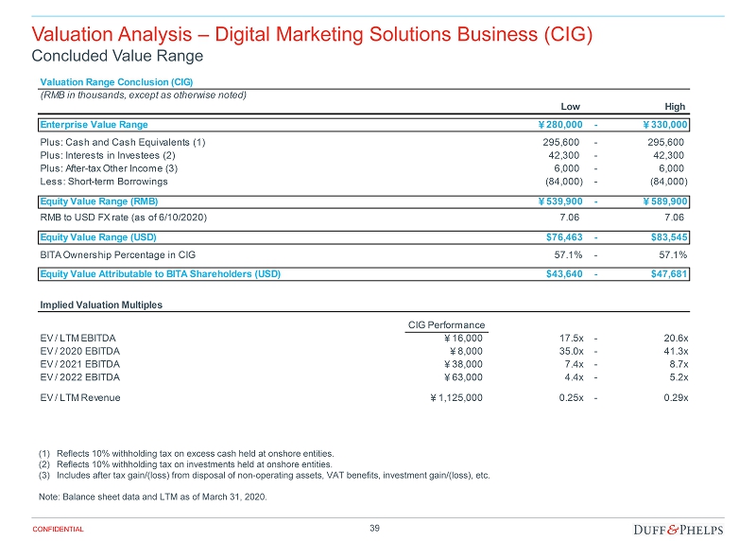The height and width of the screenshot is (541, 756).
Task: Click the 'Implied Valuation Multiples' heading
Action: point(101,305)
